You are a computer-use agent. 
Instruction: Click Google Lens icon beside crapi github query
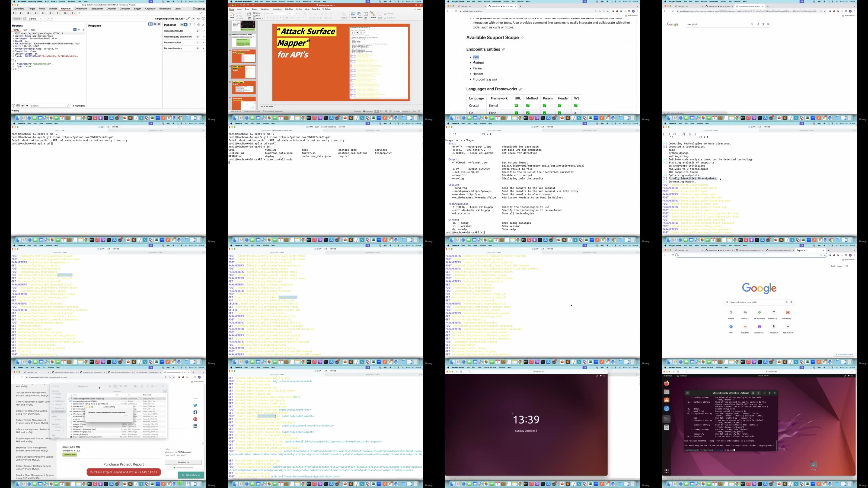tap(763, 24)
